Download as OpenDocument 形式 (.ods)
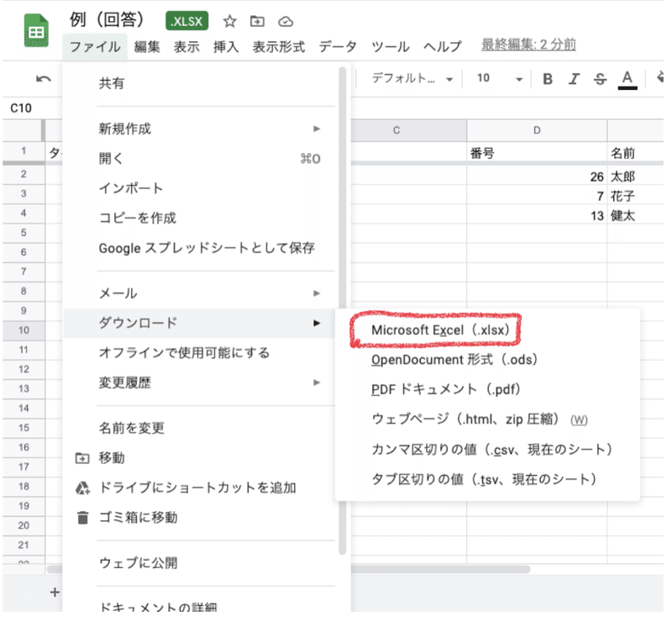The height and width of the screenshot is (627, 672). (x=487, y=360)
